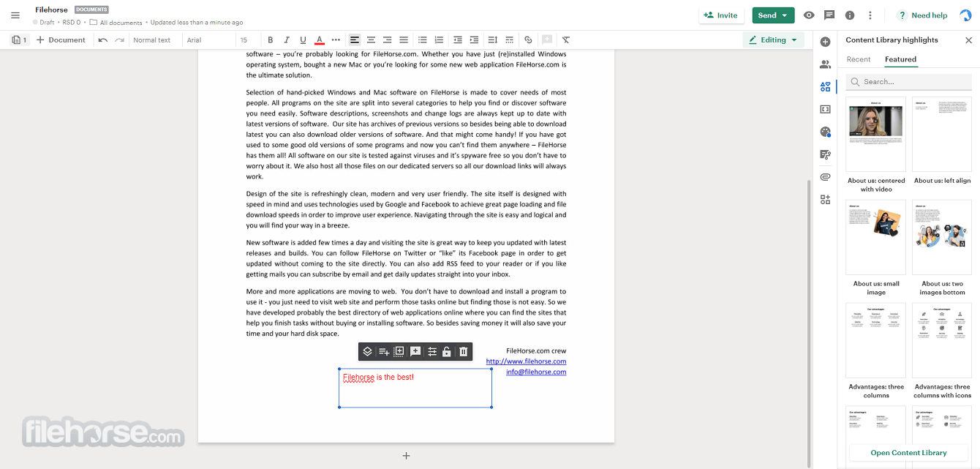Open the Editing mode dropdown

[x=773, y=40]
